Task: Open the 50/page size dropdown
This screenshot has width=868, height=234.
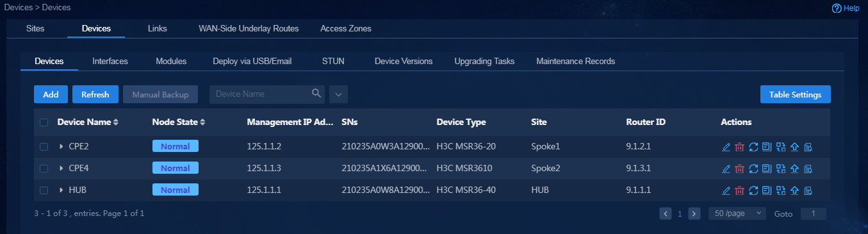Action: click(737, 213)
